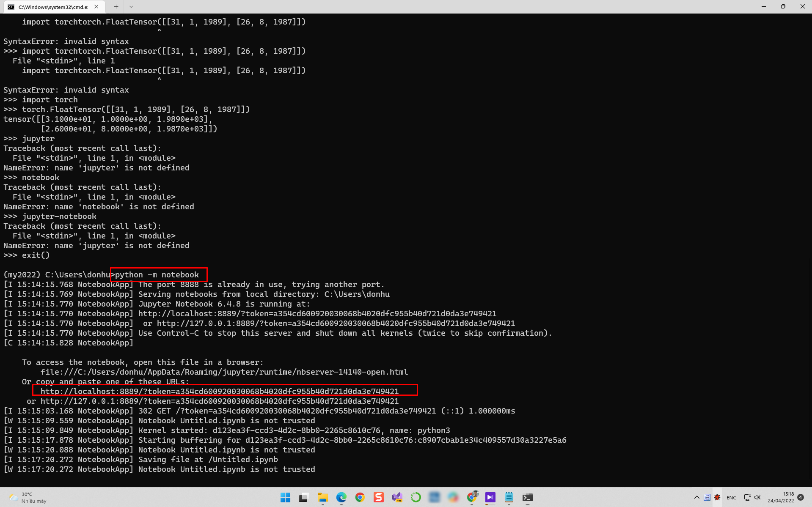Open the network status flyout
Image resolution: width=812 pixels, height=507 pixels.
click(747, 498)
